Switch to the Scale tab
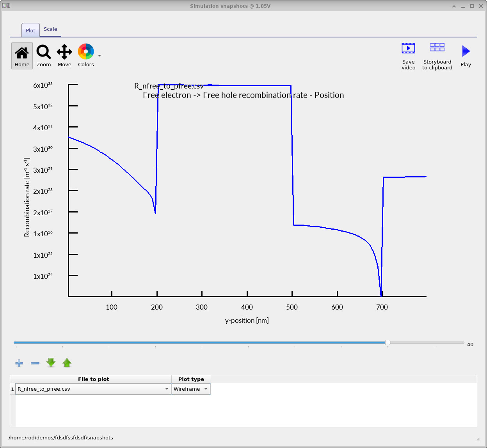 (x=50, y=29)
